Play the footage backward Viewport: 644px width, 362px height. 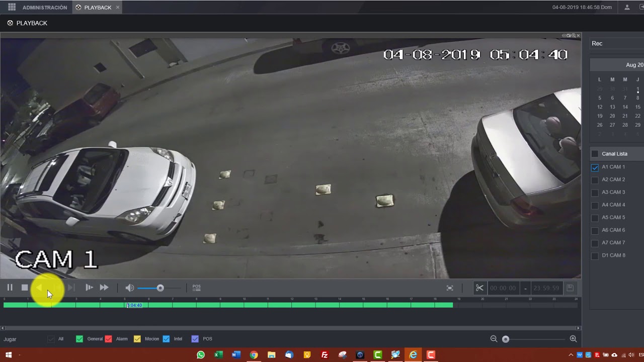(x=39, y=288)
